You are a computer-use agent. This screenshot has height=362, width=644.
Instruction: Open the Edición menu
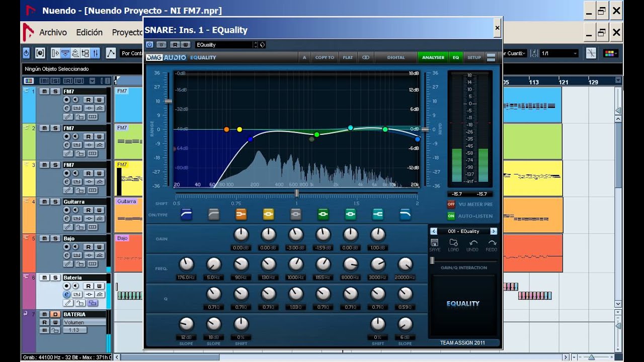click(x=89, y=32)
